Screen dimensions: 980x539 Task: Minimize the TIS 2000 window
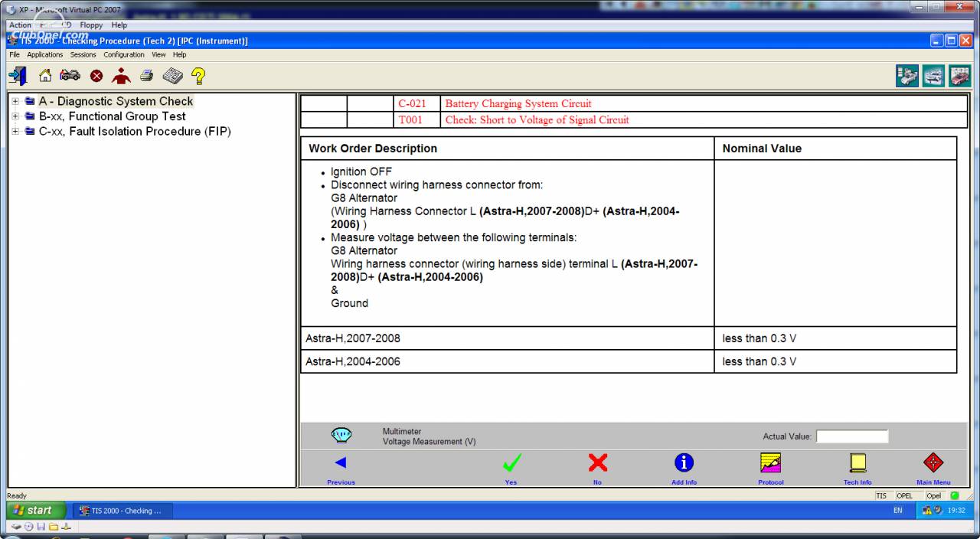938,41
